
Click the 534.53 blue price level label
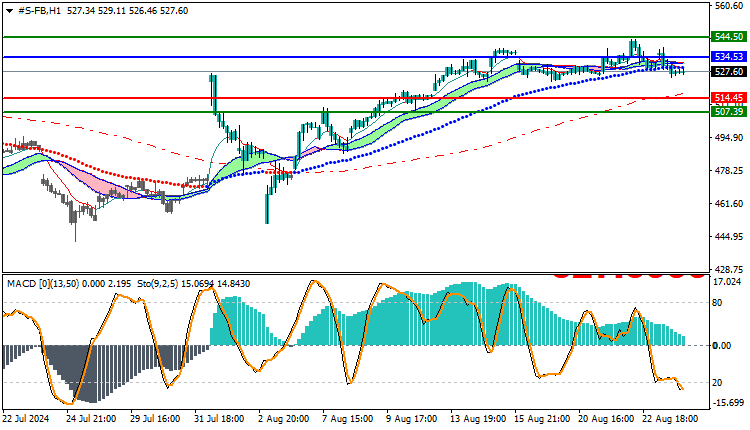728,57
